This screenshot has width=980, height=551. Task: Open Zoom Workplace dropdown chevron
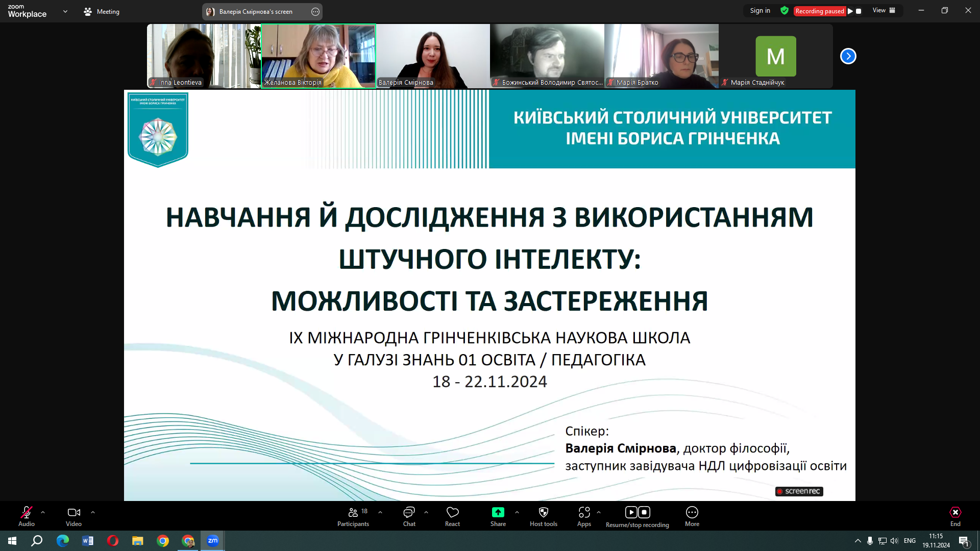tap(65, 11)
